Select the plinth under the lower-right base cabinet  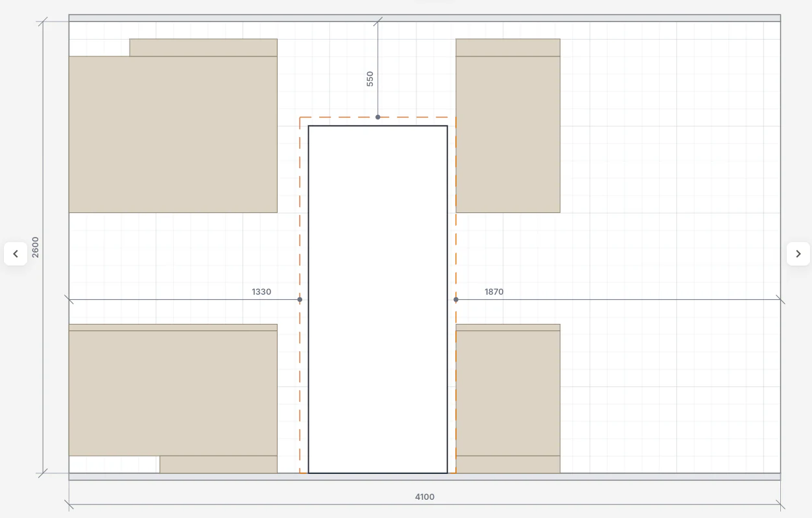click(x=508, y=465)
